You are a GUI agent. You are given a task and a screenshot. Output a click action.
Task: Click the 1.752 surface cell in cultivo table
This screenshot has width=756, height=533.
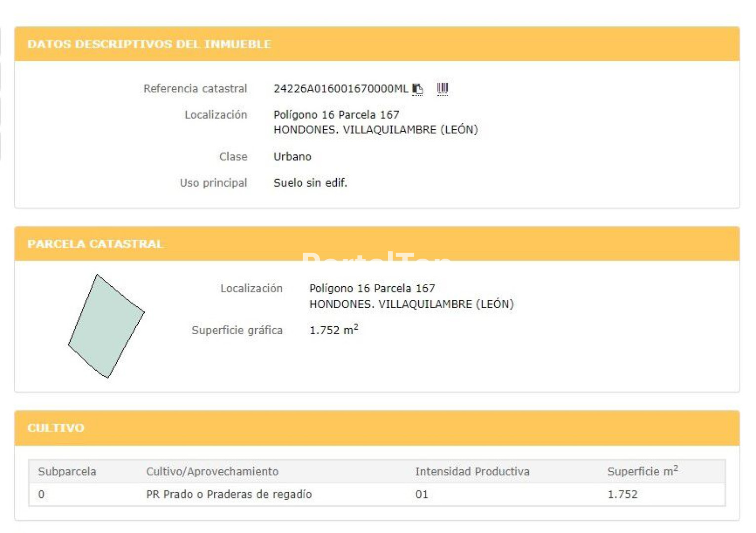tap(622, 495)
